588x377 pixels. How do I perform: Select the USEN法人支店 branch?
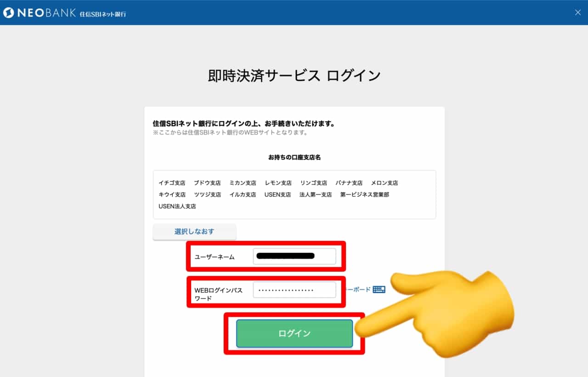[177, 206]
